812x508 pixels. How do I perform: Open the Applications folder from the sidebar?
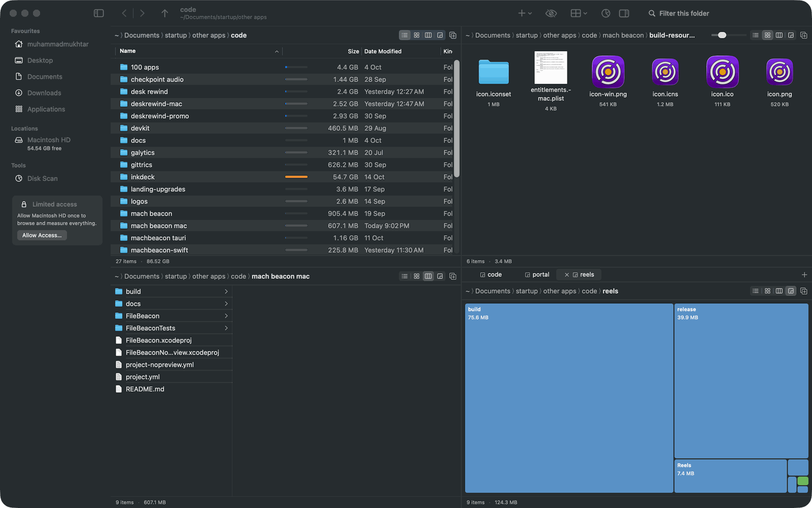pos(46,109)
